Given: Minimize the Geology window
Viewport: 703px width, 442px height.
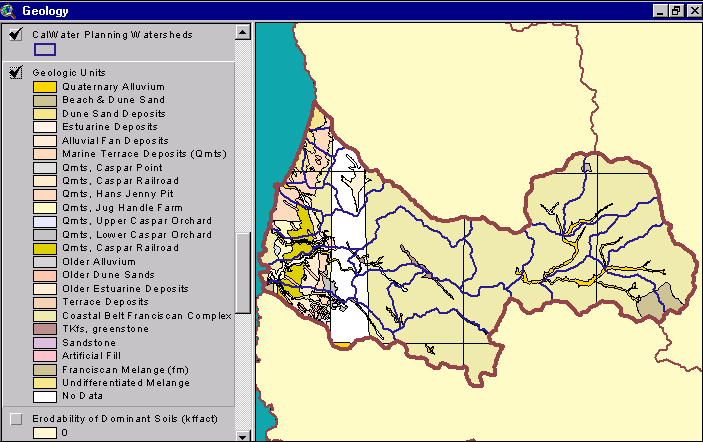Looking at the screenshot, I should click(660, 11).
